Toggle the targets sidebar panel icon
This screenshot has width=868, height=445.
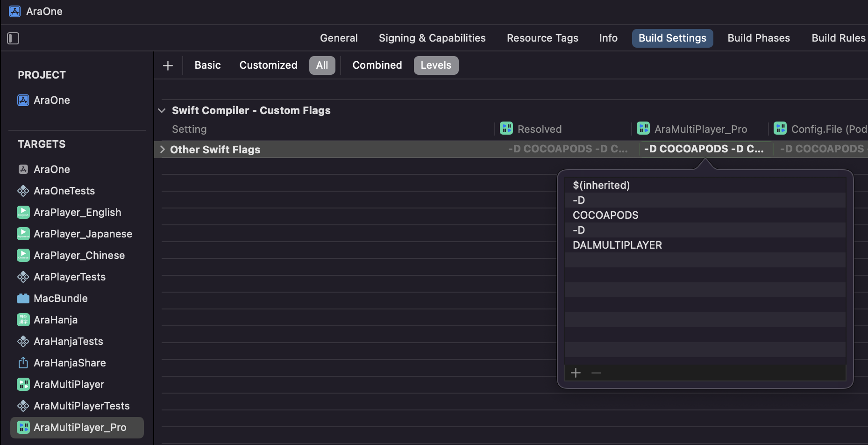point(13,38)
